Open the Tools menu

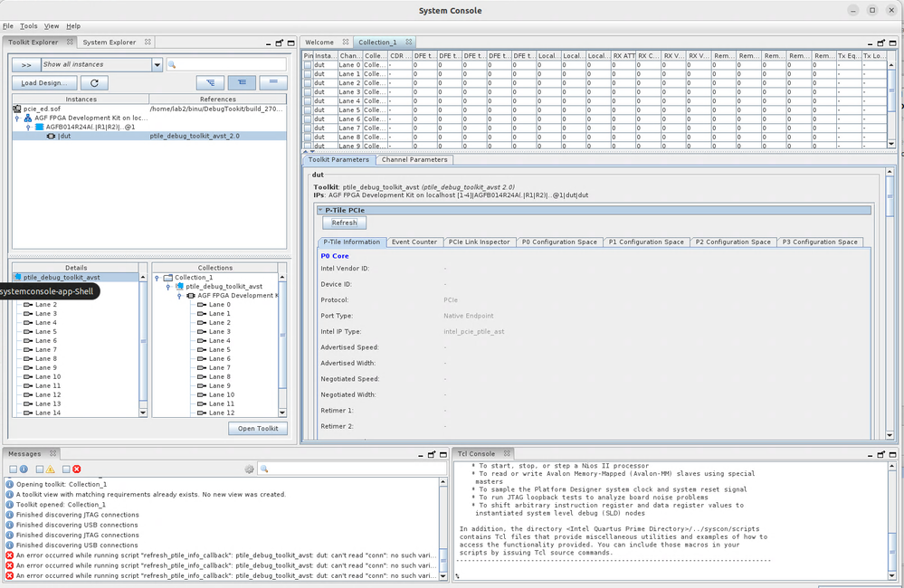point(29,26)
